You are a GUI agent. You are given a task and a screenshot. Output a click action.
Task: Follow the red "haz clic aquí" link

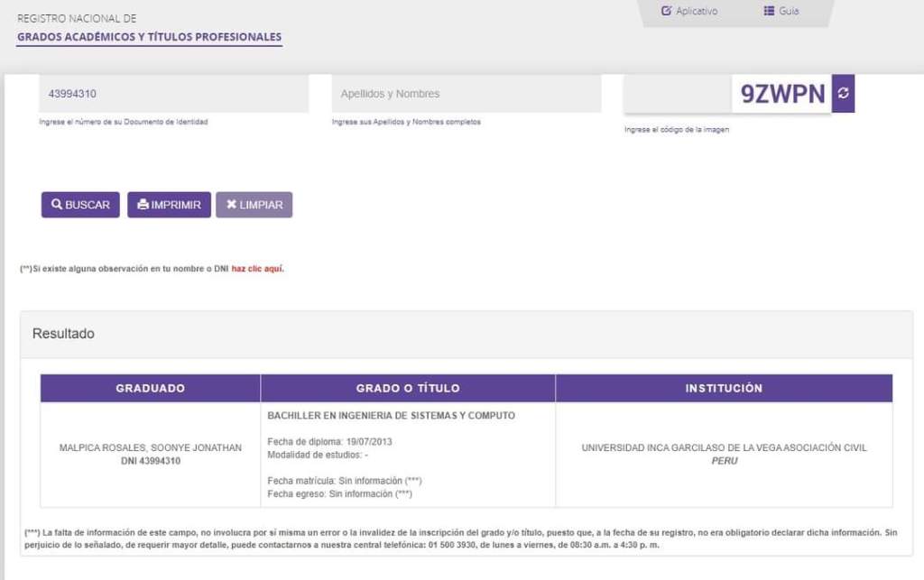(257, 269)
